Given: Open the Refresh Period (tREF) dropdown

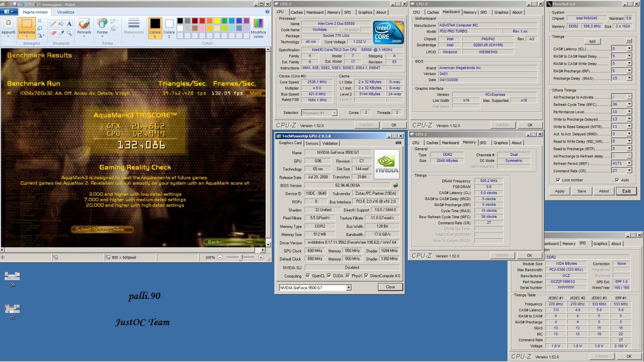Looking at the screenshot, I should pos(629,163).
